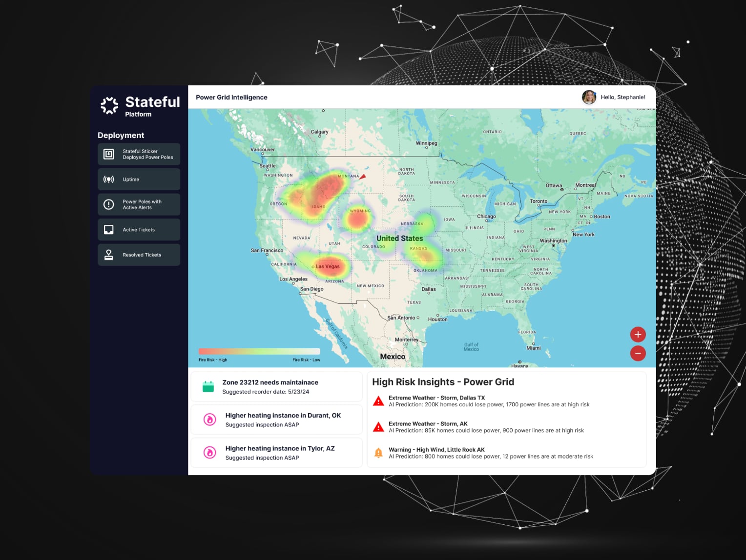Open Resolved Tickets menu item
The width and height of the screenshot is (746, 560).
pos(142,255)
